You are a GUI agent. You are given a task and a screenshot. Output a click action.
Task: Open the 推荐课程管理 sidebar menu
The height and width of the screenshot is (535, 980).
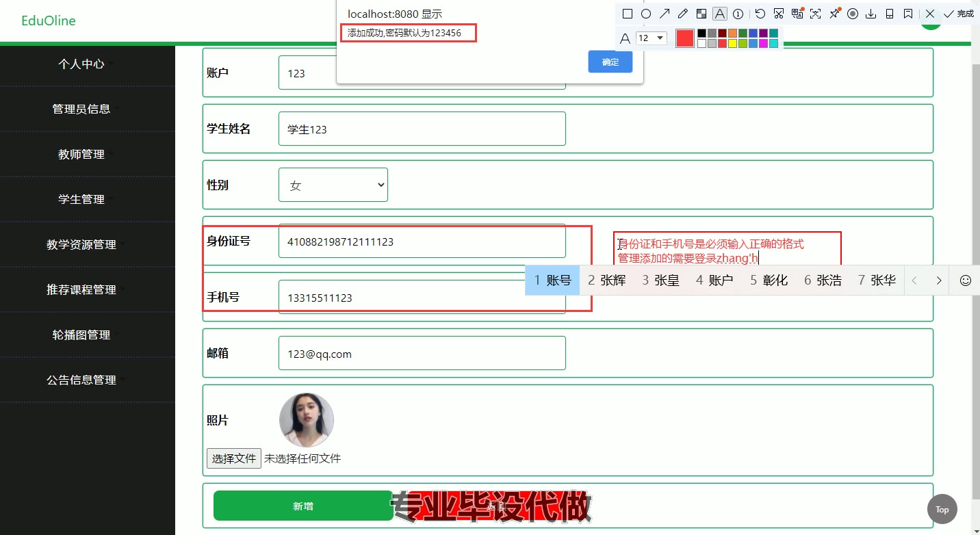click(x=81, y=289)
